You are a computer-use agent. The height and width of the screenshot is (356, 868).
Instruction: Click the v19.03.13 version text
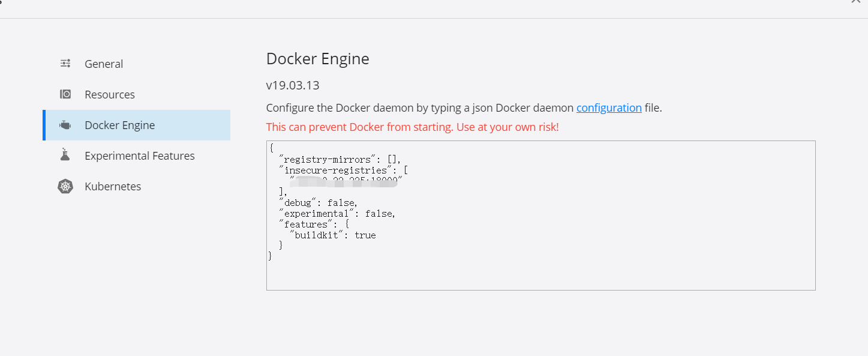[292, 85]
